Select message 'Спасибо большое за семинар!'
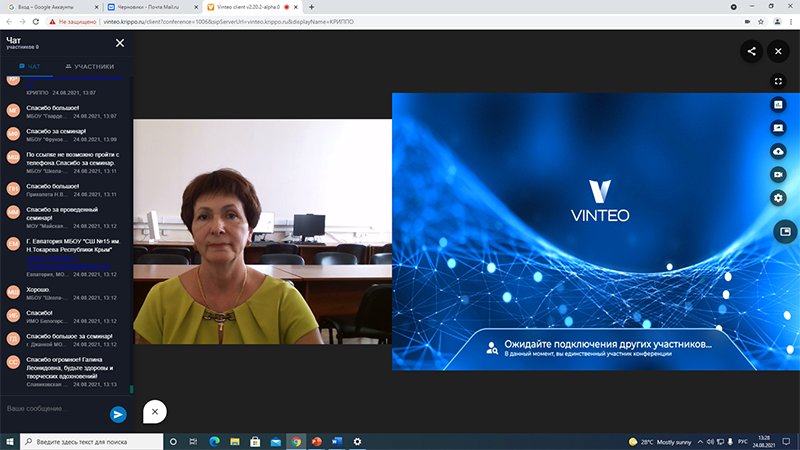 click(x=69, y=336)
